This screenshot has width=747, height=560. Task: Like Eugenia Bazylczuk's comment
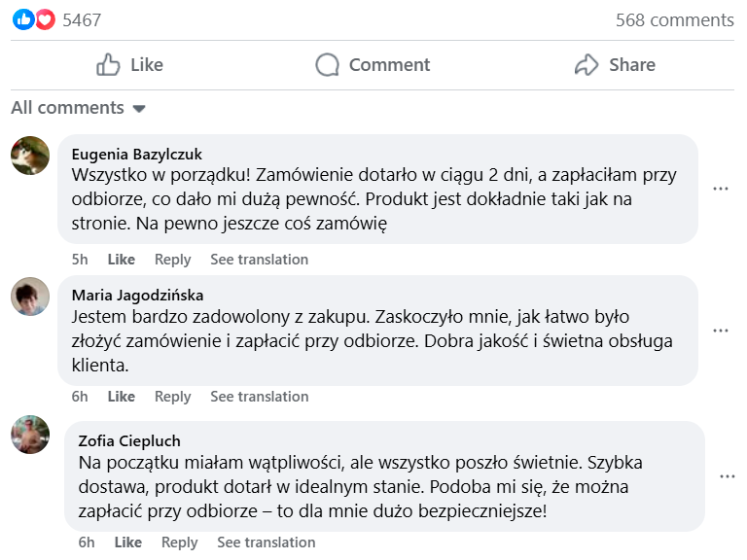(x=122, y=260)
